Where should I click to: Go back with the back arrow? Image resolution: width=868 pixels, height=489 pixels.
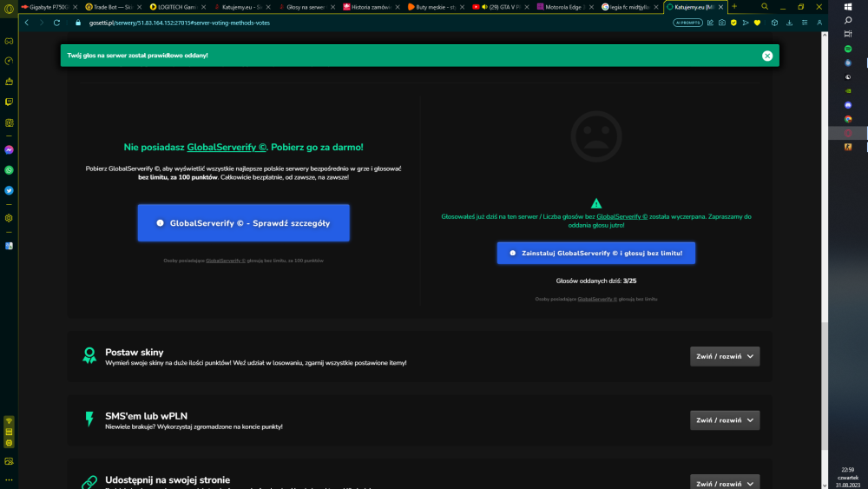pyautogui.click(x=27, y=23)
